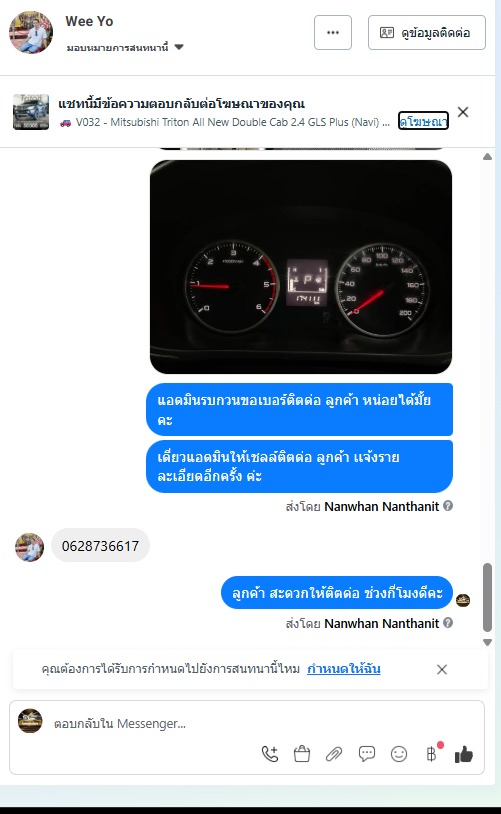Click help icon beside last Nanwhan Nanthanit
The image size is (501, 814).
click(448, 622)
